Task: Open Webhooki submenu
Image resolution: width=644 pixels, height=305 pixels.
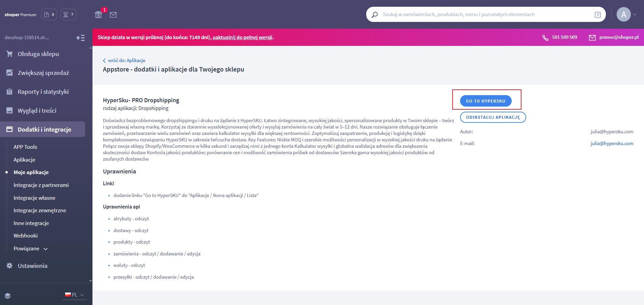Action: click(x=26, y=235)
